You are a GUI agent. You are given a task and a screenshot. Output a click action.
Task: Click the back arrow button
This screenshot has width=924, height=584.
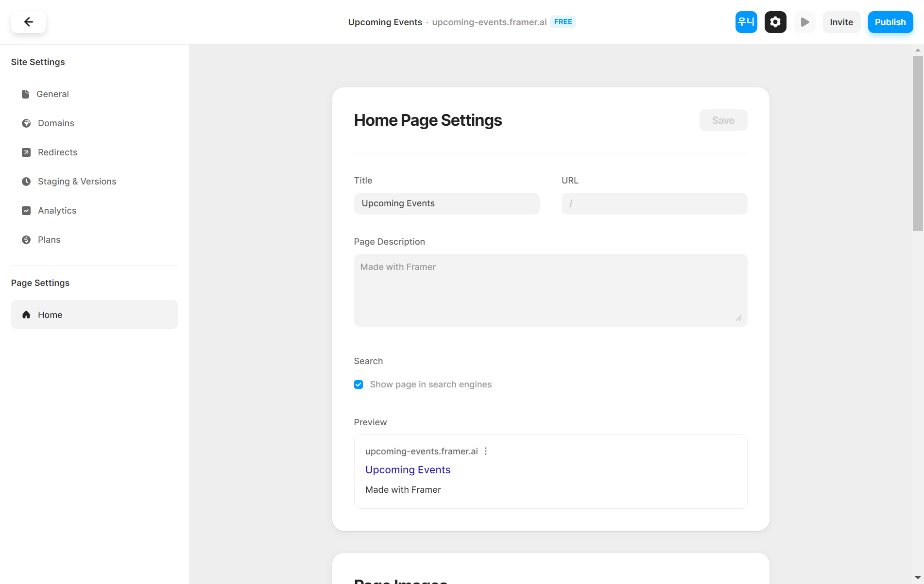(x=29, y=22)
